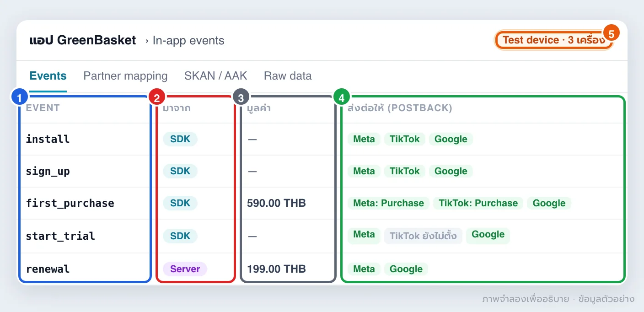Click the EVENT column header

[43, 108]
